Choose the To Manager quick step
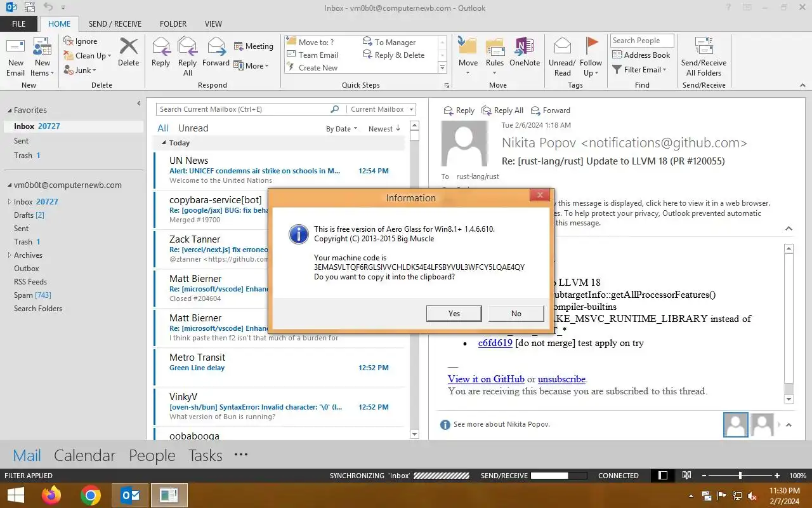Viewport: 812px width, 508px height. coord(389,43)
